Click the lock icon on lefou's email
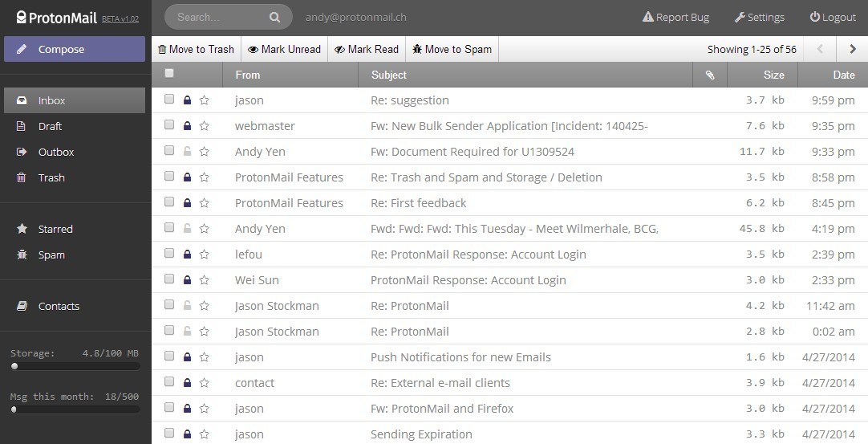The image size is (868, 444). pyautogui.click(x=188, y=255)
